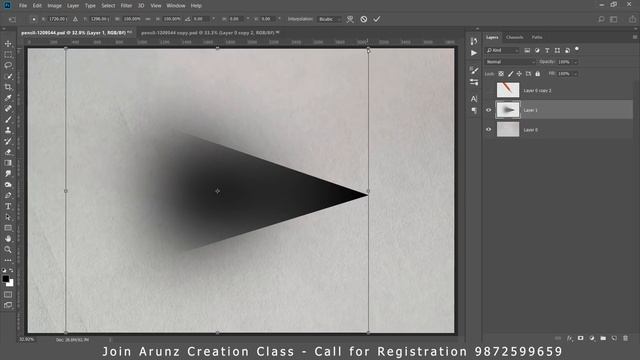This screenshot has width=640, height=360.
Task: Switch to warp mode in options bar
Action: pos(350,19)
